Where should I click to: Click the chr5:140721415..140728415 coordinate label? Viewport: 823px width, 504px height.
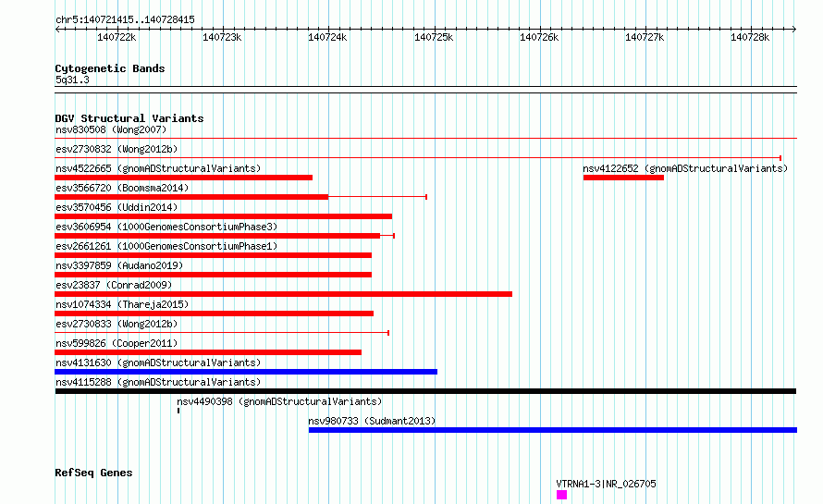click(x=125, y=20)
